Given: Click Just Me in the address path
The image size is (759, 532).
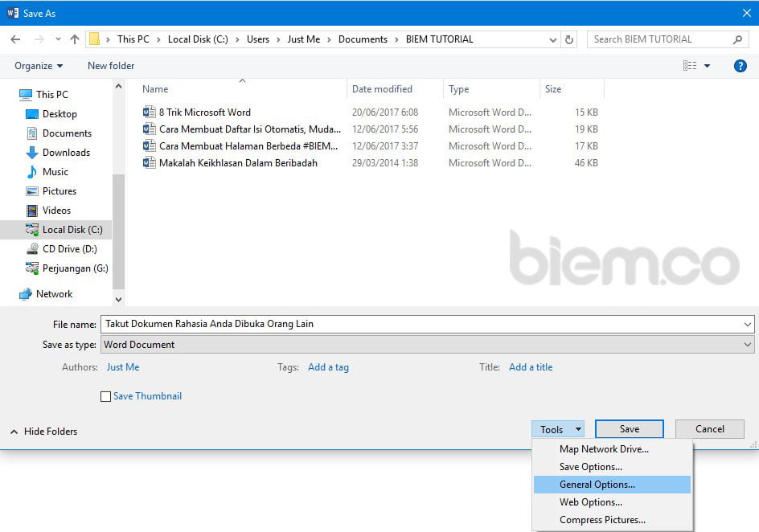Looking at the screenshot, I should point(303,39).
